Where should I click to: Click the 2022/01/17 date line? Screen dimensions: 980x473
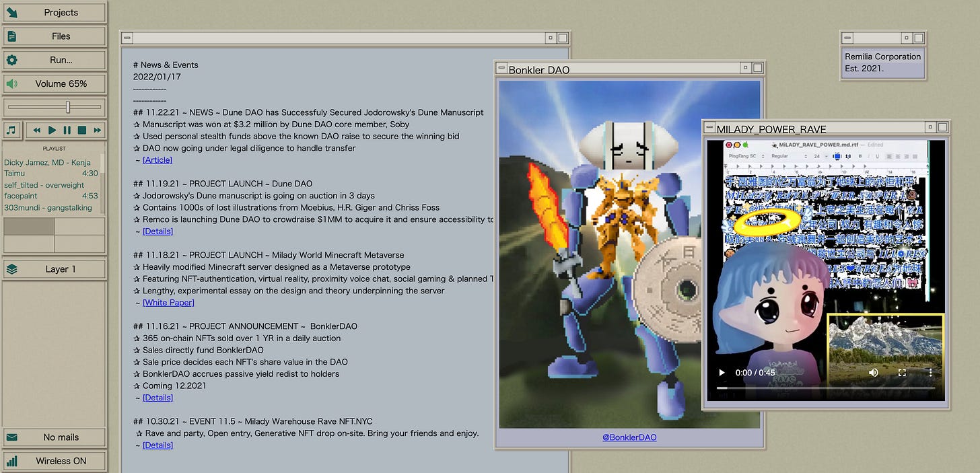pyautogui.click(x=157, y=77)
